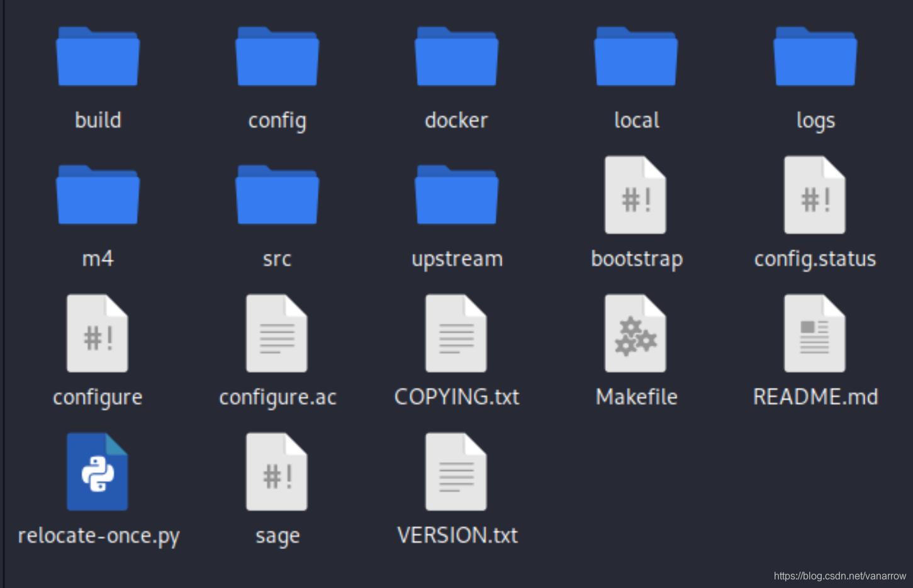Select the VERSION.txt document icon
The height and width of the screenshot is (588, 913).
coord(456,472)
